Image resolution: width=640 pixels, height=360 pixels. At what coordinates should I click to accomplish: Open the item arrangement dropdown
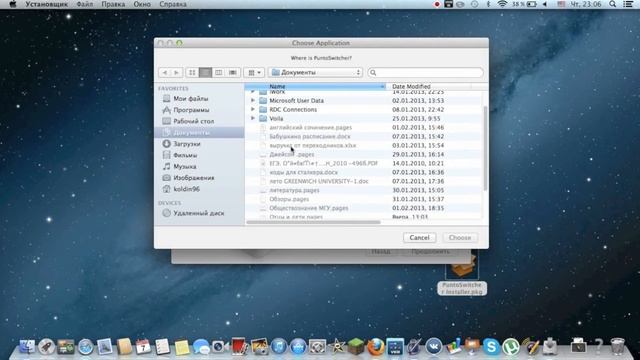click(254, 72)
